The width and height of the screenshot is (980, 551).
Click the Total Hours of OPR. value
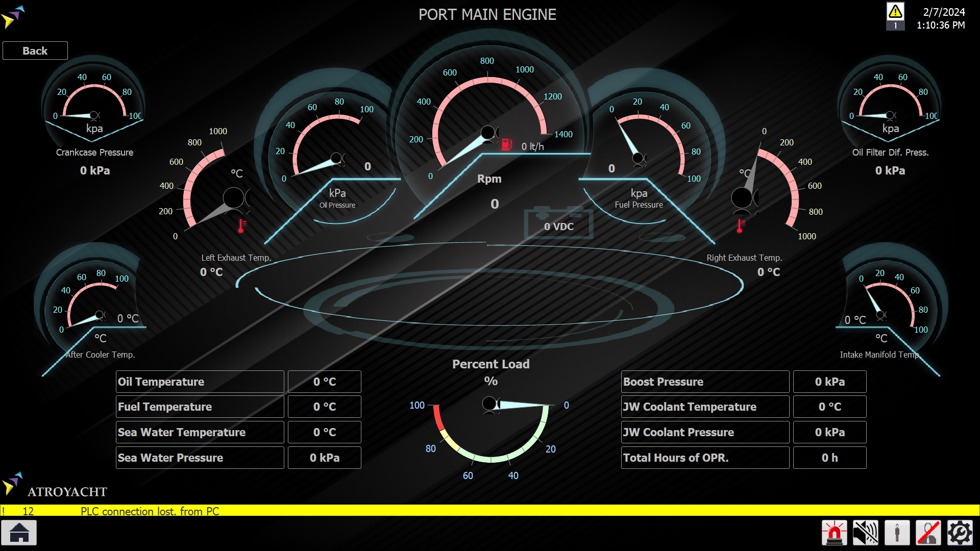pyautogui.click(x=829, y=458)
